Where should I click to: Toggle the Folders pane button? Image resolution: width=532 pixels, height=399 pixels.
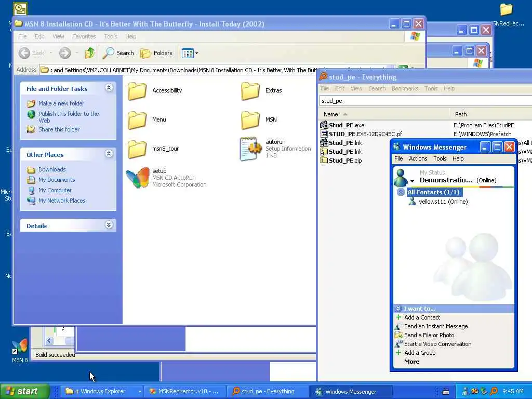click(x=156, y=53)
